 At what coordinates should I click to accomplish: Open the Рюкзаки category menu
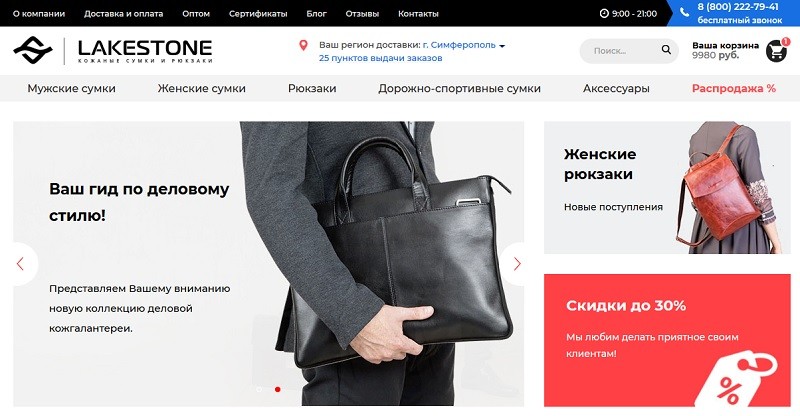pyautogui.click(x=312, y=88)
